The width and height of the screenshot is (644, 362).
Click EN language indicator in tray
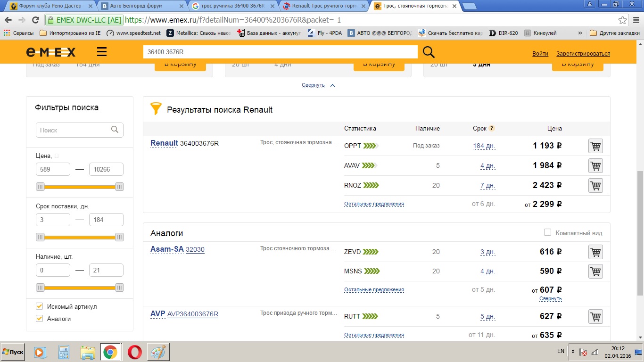(561, 352)
